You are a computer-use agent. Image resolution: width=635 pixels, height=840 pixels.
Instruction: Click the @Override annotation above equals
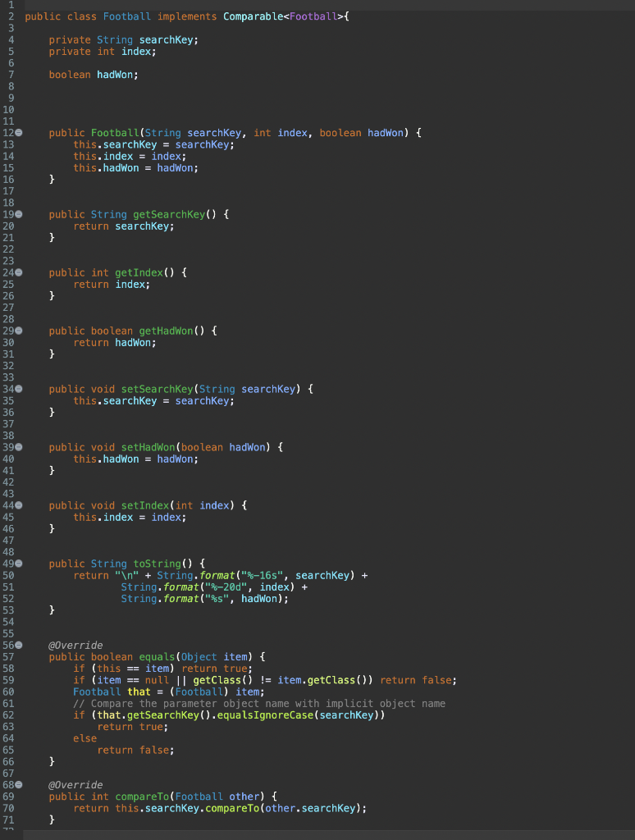tap(75, 646)
